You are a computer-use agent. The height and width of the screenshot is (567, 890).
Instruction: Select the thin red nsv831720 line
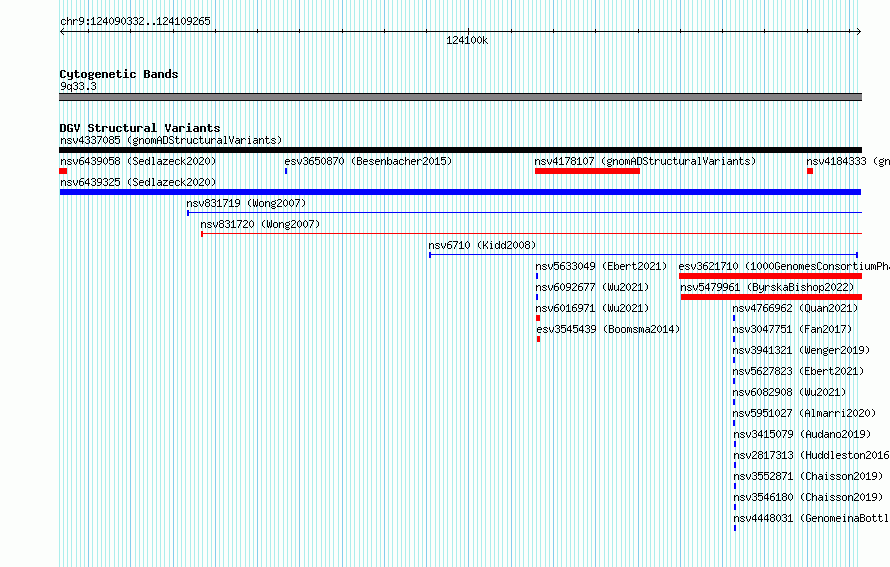point(531,234)
